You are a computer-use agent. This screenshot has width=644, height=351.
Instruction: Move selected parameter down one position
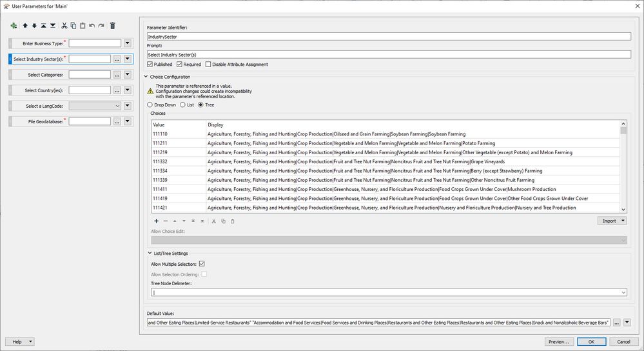(34, 25)
